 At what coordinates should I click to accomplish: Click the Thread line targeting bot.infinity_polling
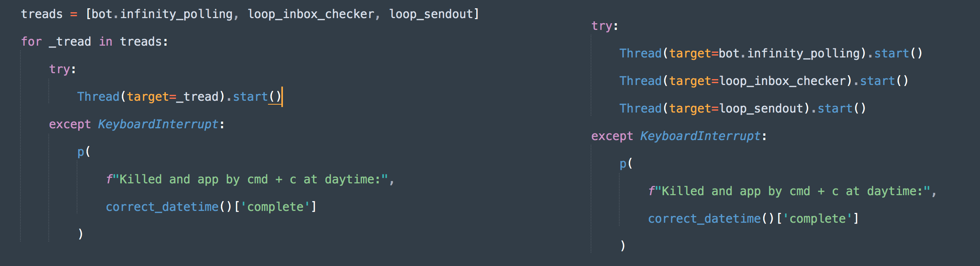pos(771,54)
